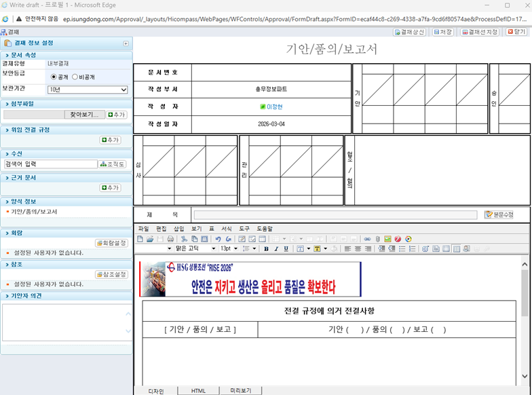
Task: Select the 비공개 radio button
Action: tap(75, 77)
